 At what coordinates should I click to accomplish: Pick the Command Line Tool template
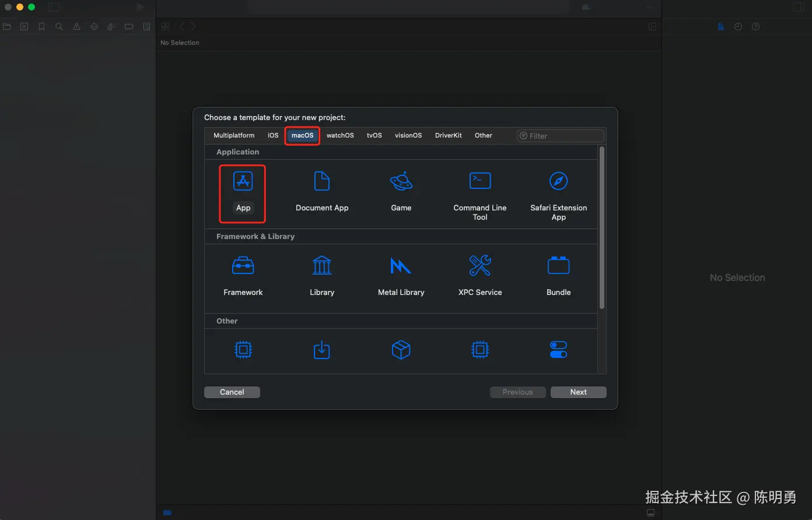tap(480, 196)
